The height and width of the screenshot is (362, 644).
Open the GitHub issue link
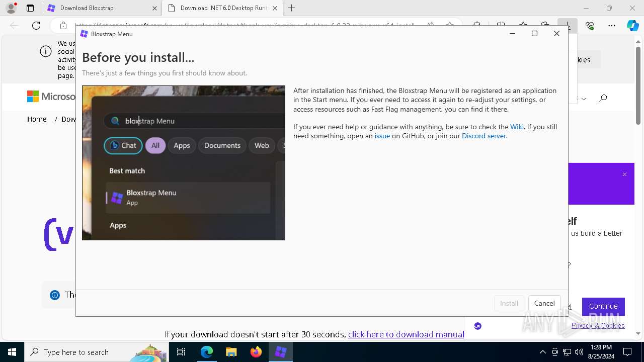382,136
